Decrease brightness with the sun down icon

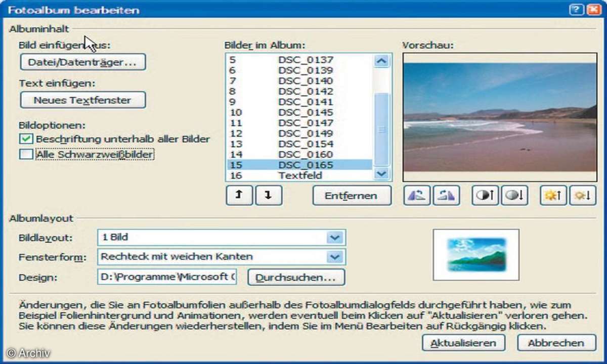(x=582, y=196)
